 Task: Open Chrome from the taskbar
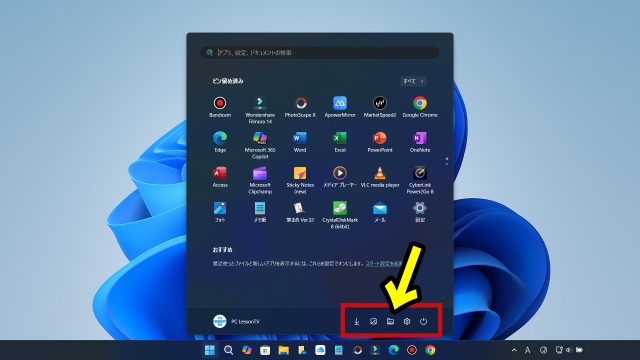click(430, 350)
